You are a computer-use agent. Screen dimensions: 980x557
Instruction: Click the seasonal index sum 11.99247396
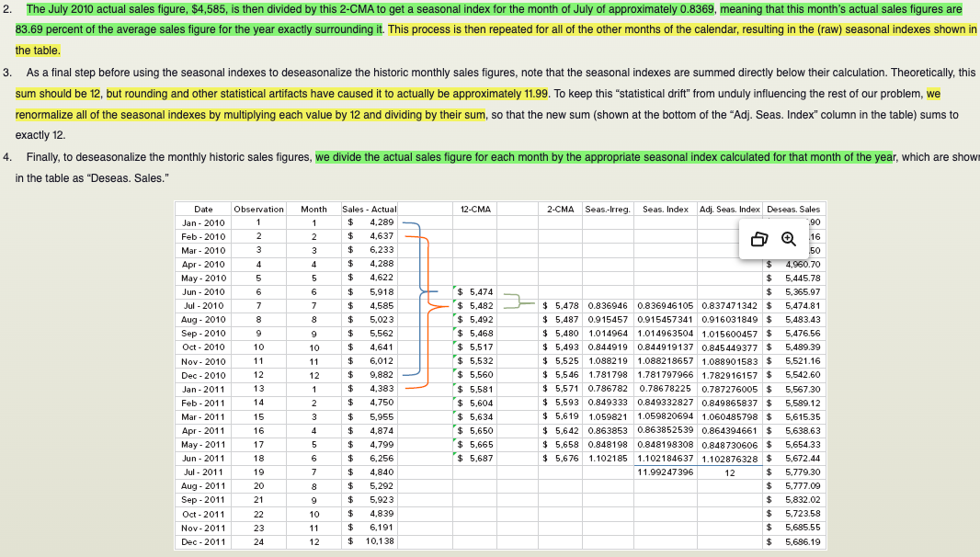(x=665, y=472)
